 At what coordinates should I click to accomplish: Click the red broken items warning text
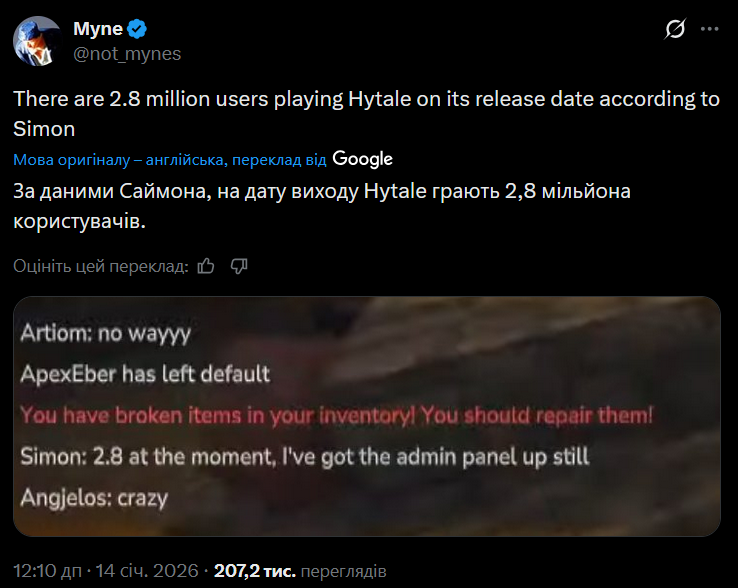[335, 415]
